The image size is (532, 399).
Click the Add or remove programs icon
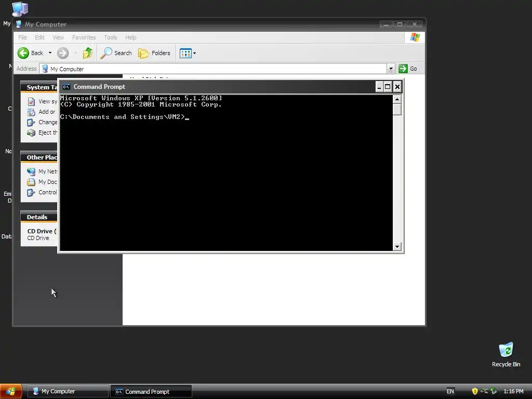point(31,112)
